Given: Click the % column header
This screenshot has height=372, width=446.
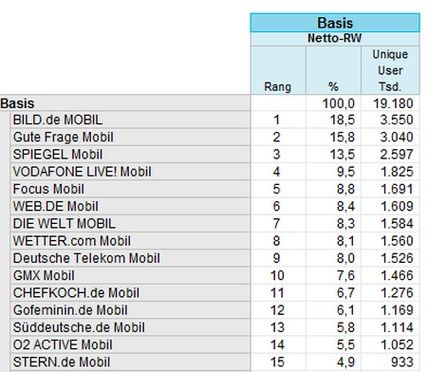Looking at the screenshot, I should pos(333,70).
